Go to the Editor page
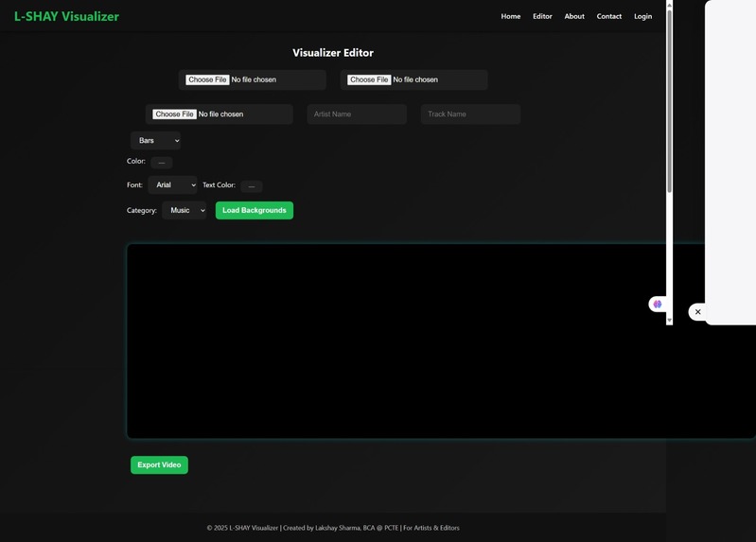The height and width of the screenshot is (542, 756). click(x=542, y=16)
